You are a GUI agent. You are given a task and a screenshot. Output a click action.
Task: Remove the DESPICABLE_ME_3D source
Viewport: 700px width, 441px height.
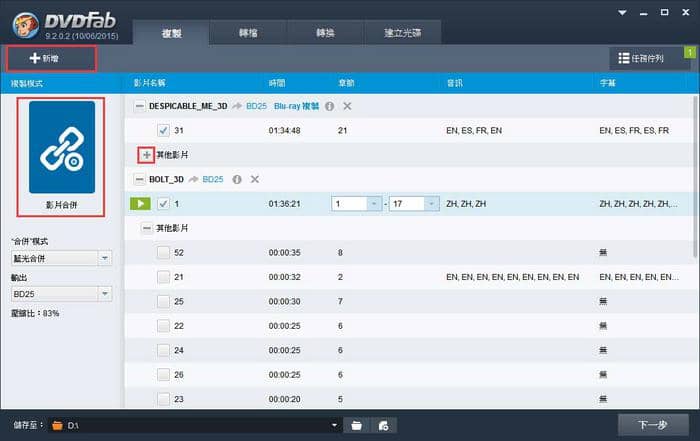pyautogui.click(x=347, y=106)
